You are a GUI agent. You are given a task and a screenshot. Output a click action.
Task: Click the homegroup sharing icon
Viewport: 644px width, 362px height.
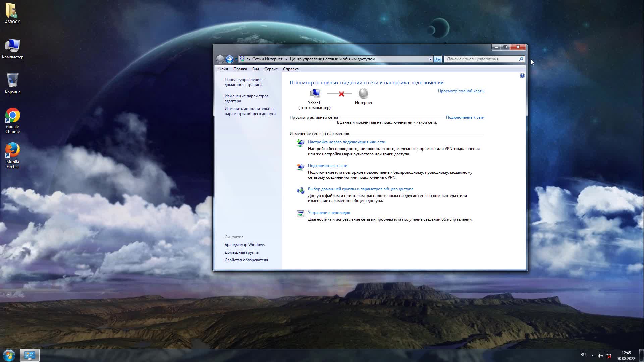(x=300, y=190)
